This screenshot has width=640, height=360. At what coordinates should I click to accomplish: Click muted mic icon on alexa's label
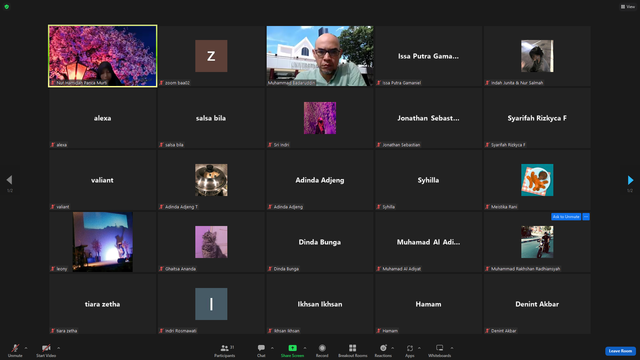pyautogui.click(x=53, y=145)
